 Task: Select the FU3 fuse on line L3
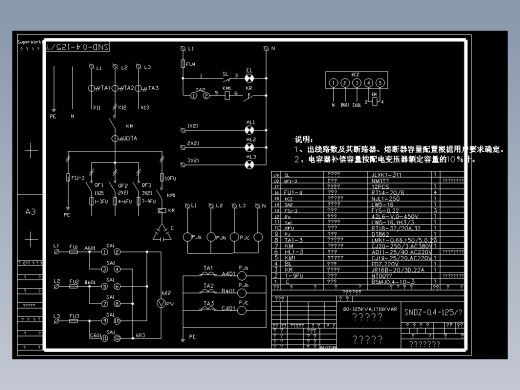click(73, 321)
